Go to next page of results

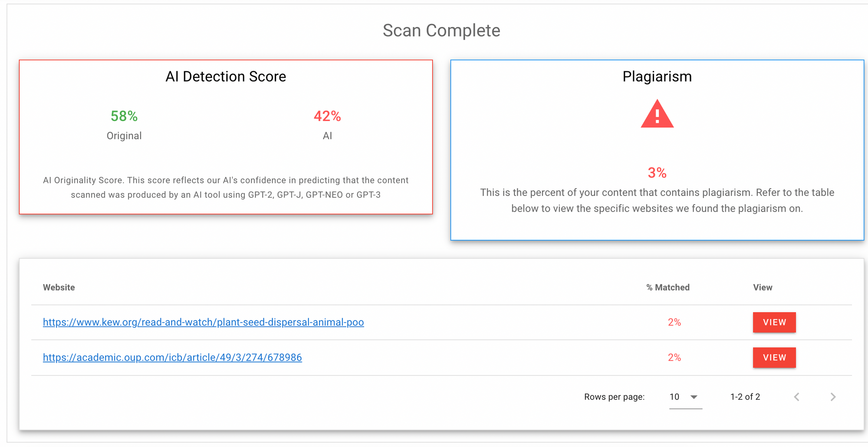click(833, 397)
